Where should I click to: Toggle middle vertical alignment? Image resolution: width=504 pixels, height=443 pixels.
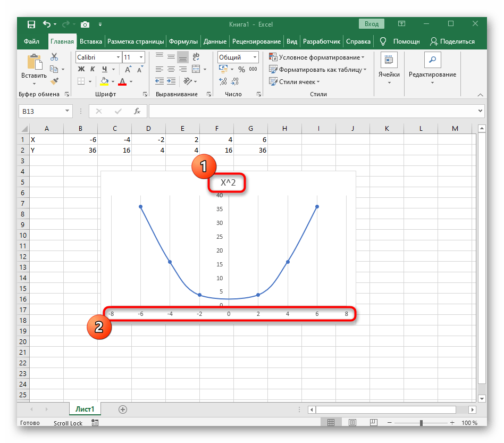[x=171, y=57]
